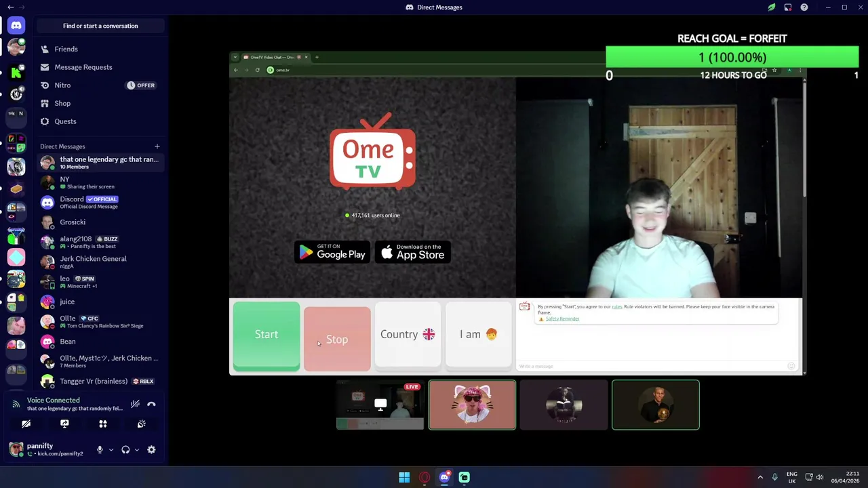This screenshot has height=488, width=868.
Task: Click the ENG UK language indicator
Action: pos(792,477)
